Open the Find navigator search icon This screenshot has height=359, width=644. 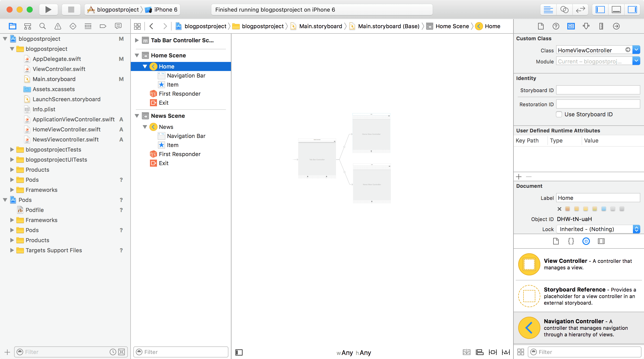tap(43, 26)
